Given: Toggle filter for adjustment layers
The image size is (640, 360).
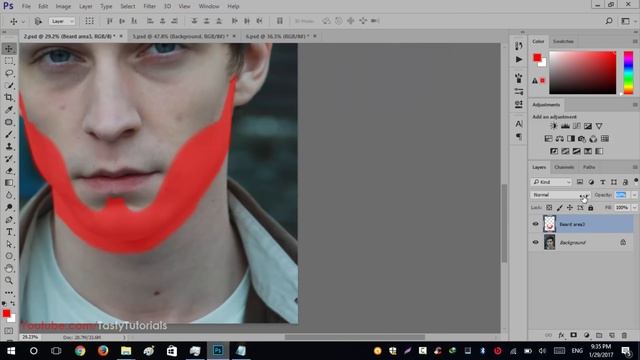Looking at the screenshot, I should pyautogui.click(x=591, y=182).
